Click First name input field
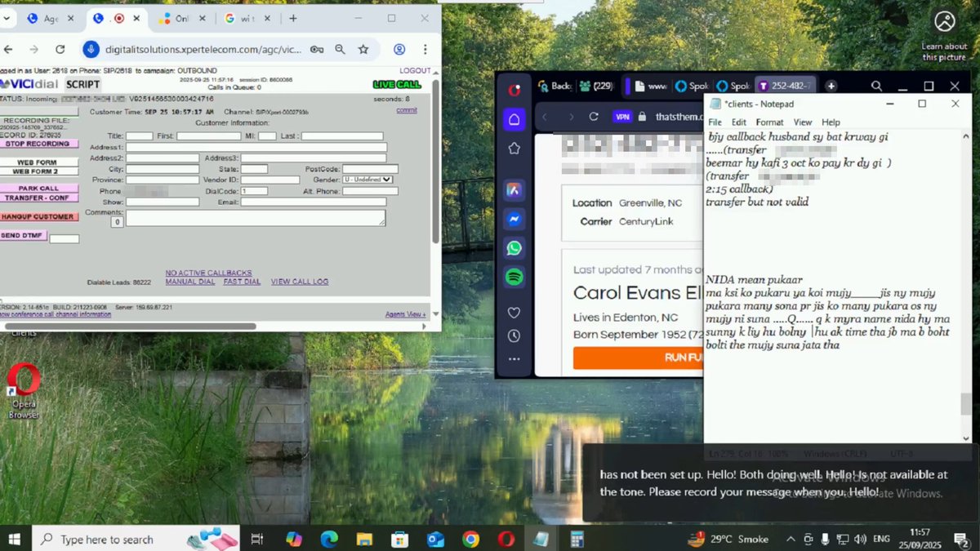The width and height of the screenshot is (980, 551). 209,136
